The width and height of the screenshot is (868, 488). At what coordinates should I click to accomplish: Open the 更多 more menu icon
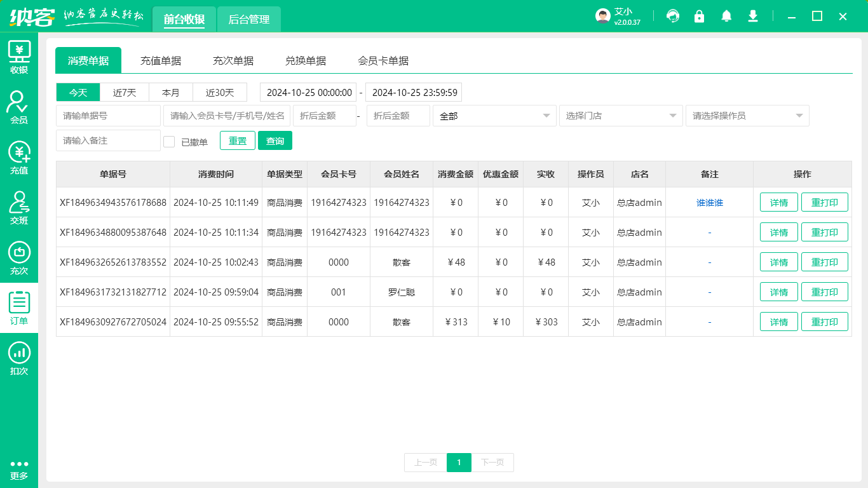19,470
